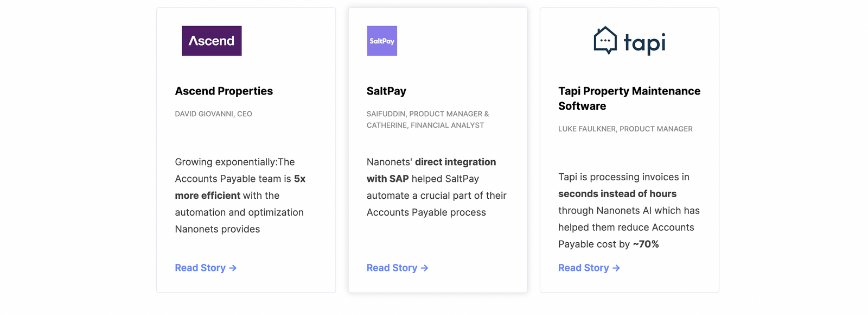
Task: Select the Ascend Properties heading
Action: click(224, 91)
